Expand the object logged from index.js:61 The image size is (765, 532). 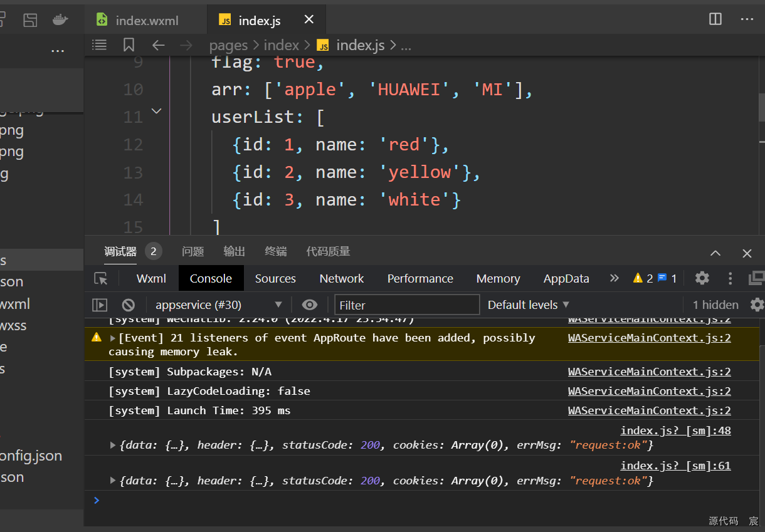[113, 481]
